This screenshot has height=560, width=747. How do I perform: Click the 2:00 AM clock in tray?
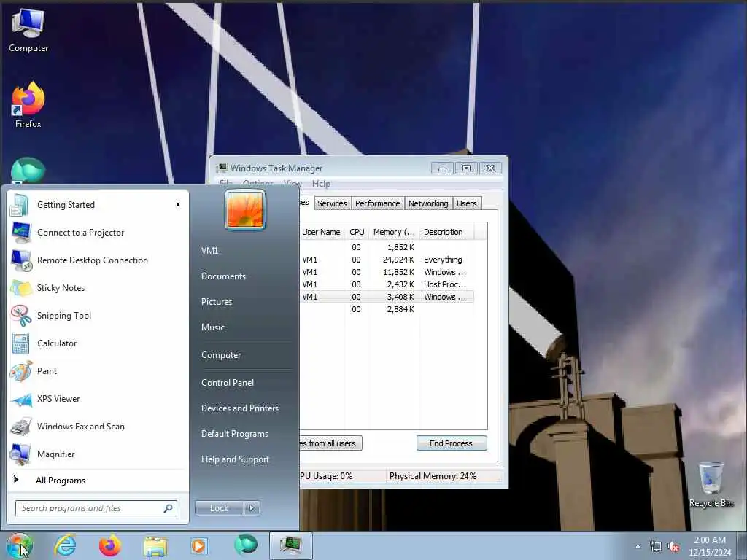(x=710, y=540)
